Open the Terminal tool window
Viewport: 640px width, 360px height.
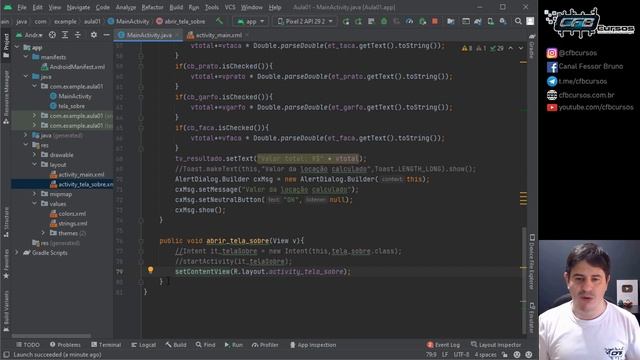[106, 345]
